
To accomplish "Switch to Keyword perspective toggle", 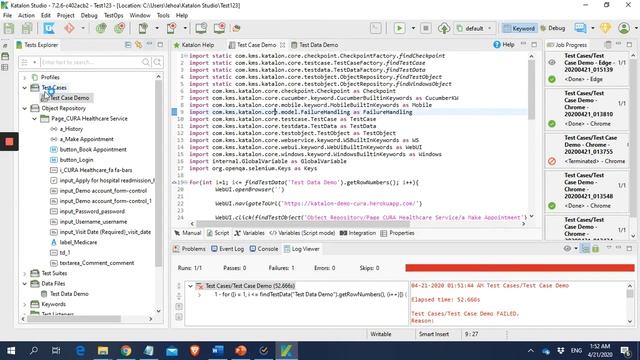I will (519, 28).
